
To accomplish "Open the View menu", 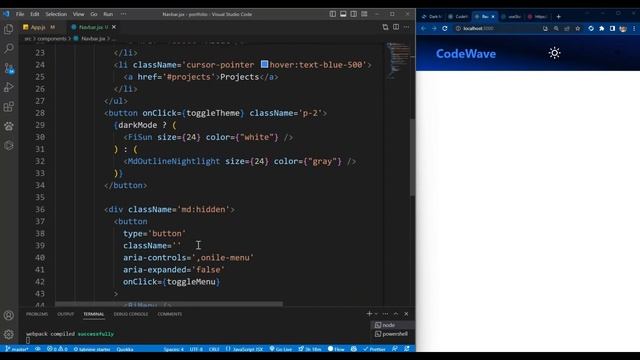I will (x=78, y=14).
